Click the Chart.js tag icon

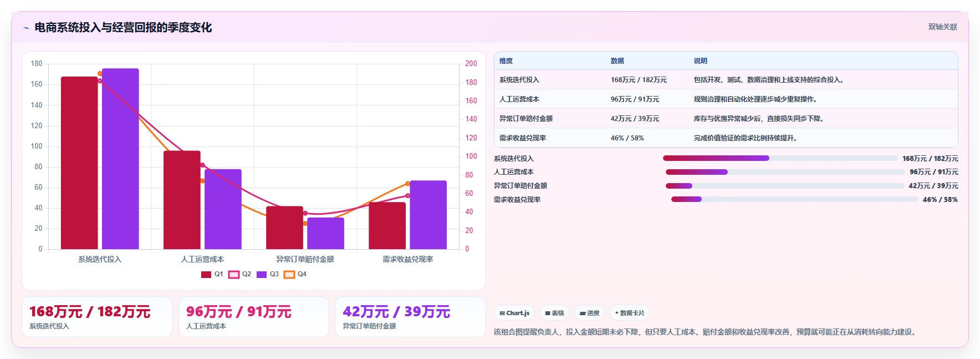click(x=502, y=314)
